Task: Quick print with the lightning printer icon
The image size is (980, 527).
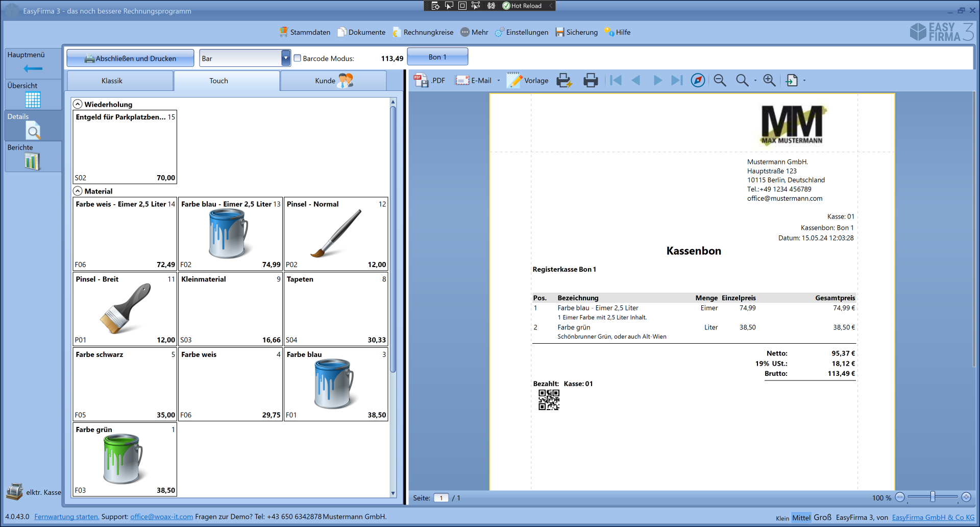Action: tap(564, 80)
